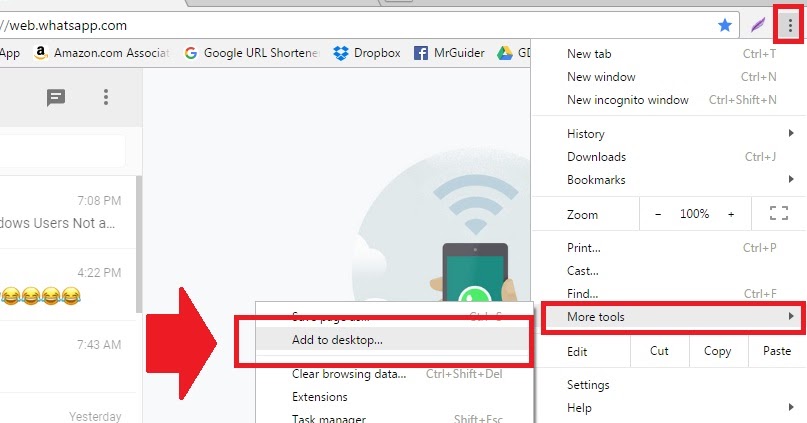Open Chrome Settings

669,385
